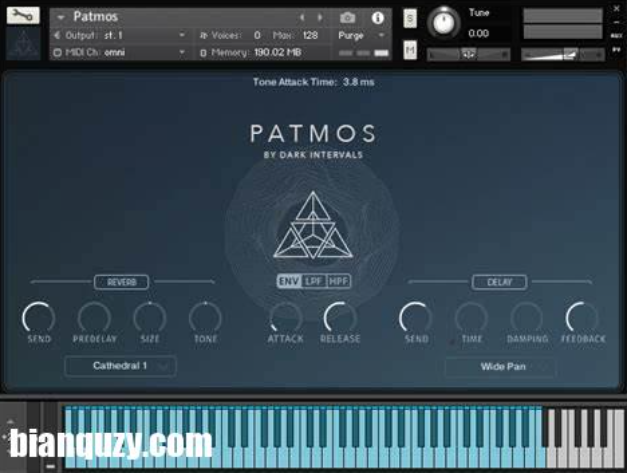Click the AUX button on the right edge
The width and height of the screenshot is (627, 474).
617,36
